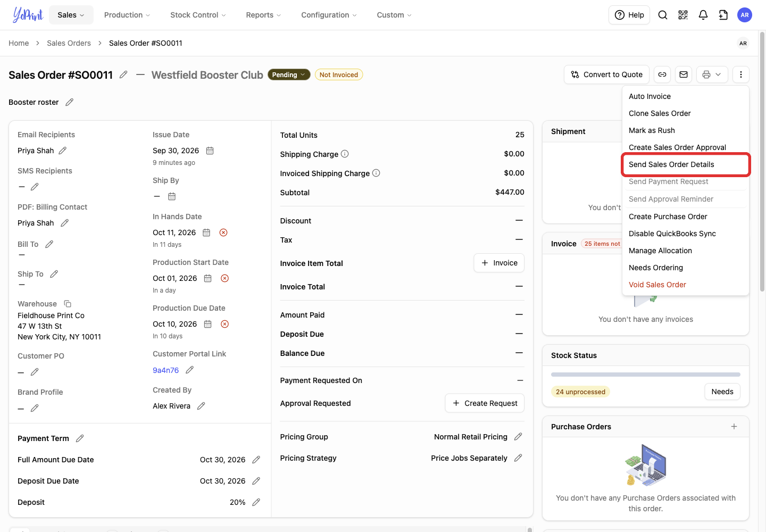Viewport: 766px width, 532px height.
Task: Add a purchase order with plus icon
Action: click(734, 427)
